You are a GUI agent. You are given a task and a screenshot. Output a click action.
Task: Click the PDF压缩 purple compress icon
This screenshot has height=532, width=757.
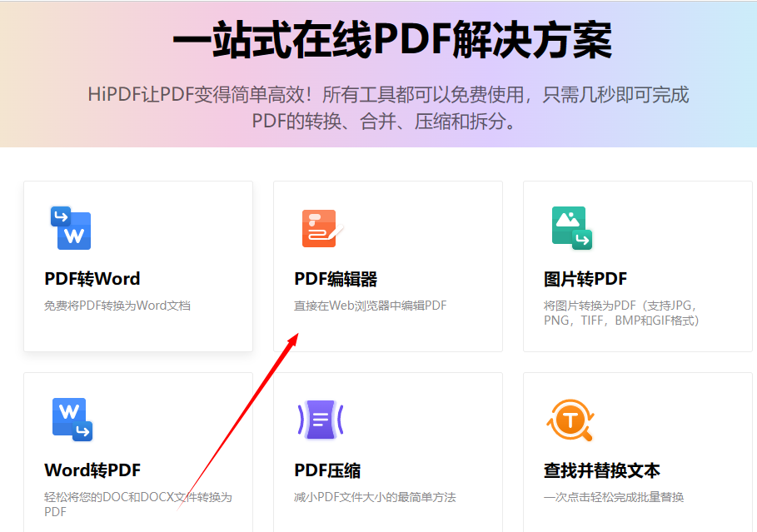point(319,420)
